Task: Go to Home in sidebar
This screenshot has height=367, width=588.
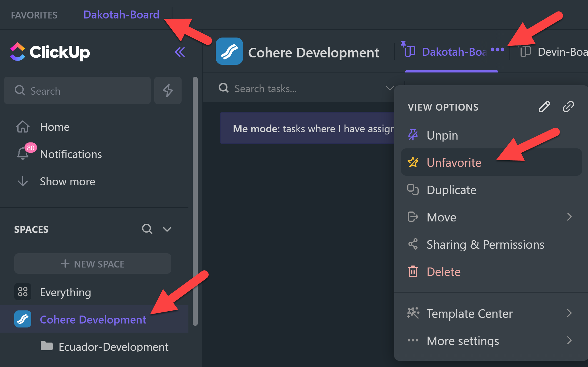Action: pyautogui.click(x=55, y=127)
